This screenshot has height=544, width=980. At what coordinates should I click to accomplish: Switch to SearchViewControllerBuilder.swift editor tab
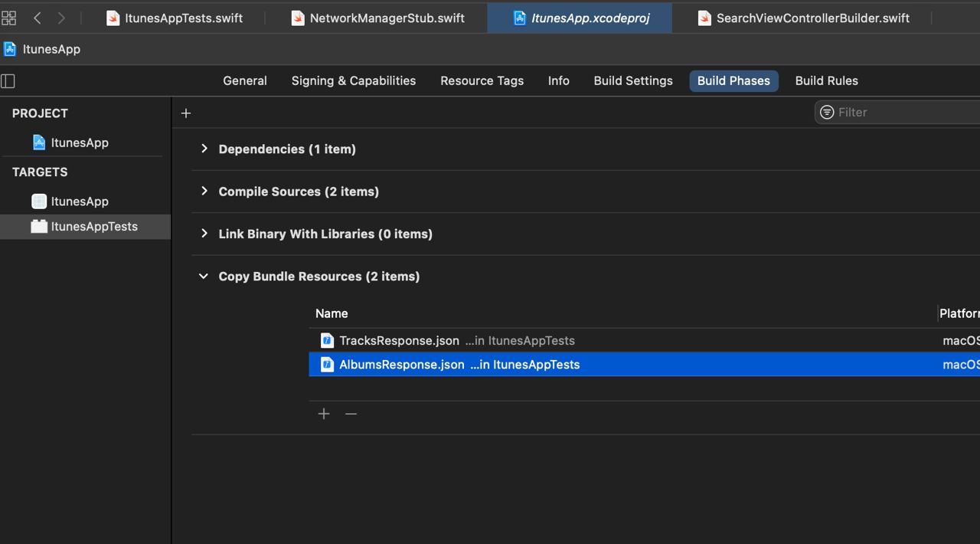click(802, 18)
